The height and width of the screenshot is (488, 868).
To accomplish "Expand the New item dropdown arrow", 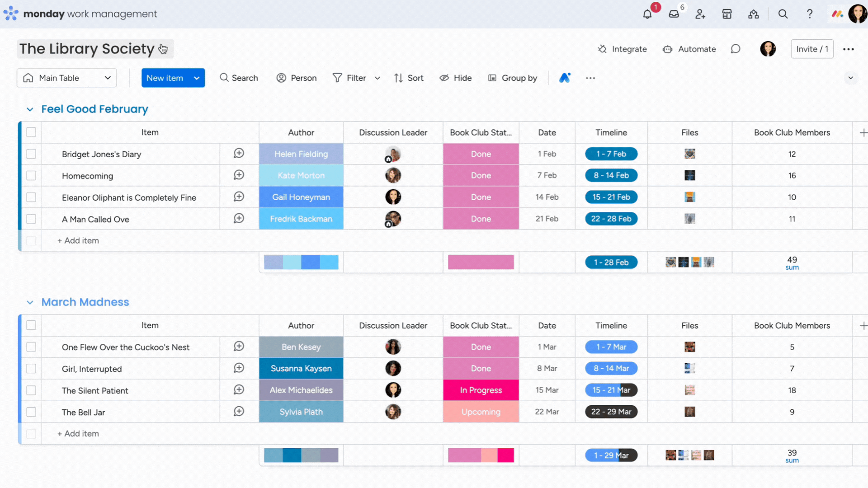I will point(196,77).
